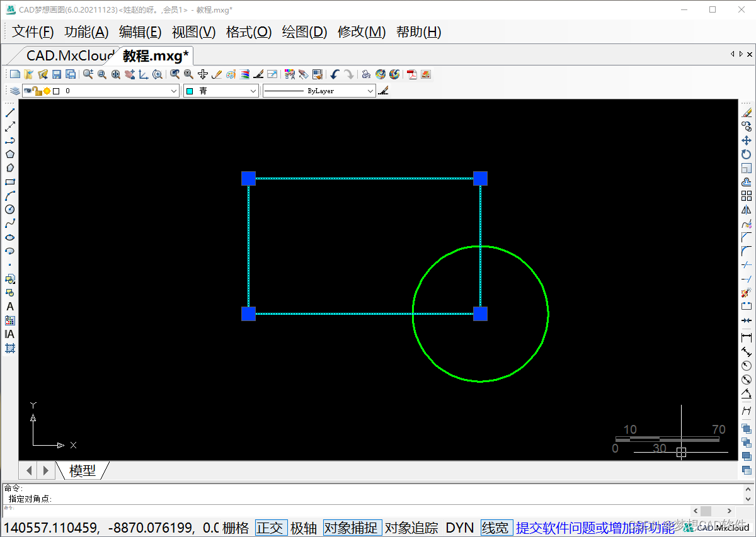
Task: Click the Explode tool in right toolbar
Action: coord(747,293)
